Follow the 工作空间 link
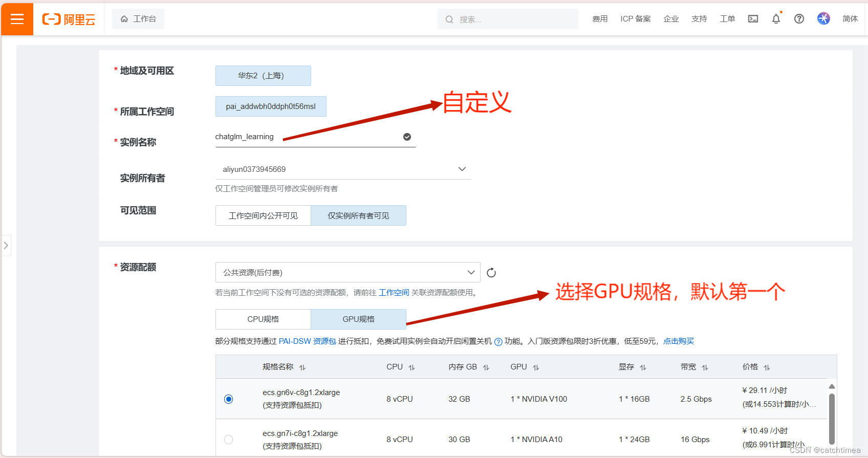The width and height of the screenshot is (868, 458). pyautogui.click(x=394, y=293)
